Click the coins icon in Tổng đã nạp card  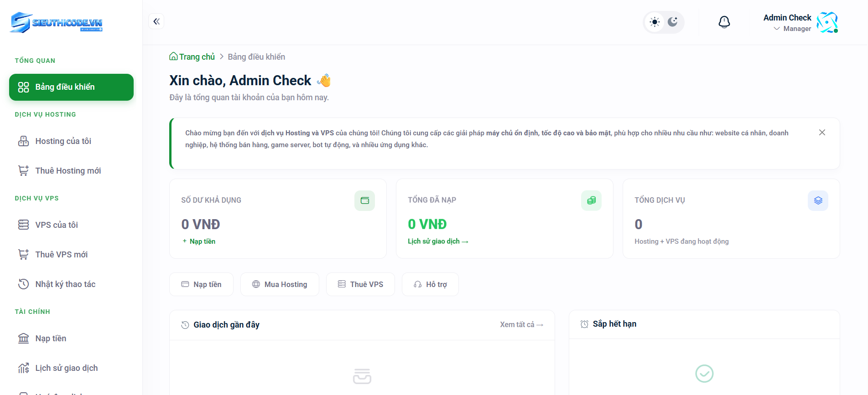click(591, 200)
